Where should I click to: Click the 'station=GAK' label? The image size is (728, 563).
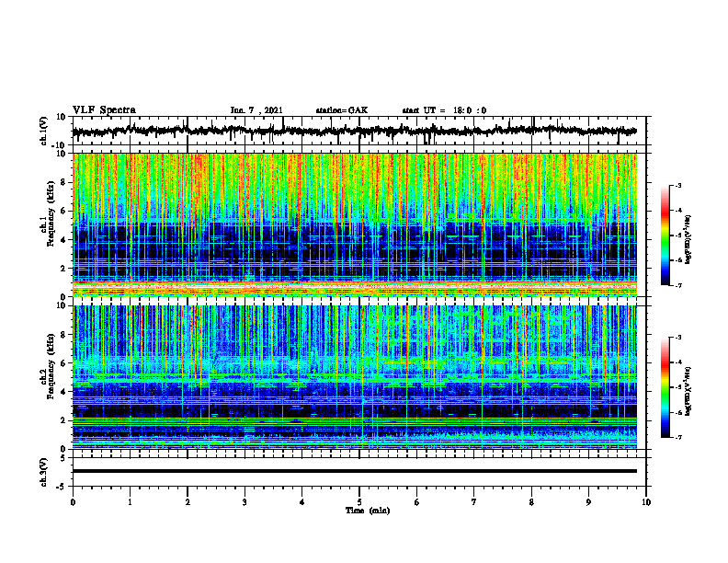(x=342, y=110)
